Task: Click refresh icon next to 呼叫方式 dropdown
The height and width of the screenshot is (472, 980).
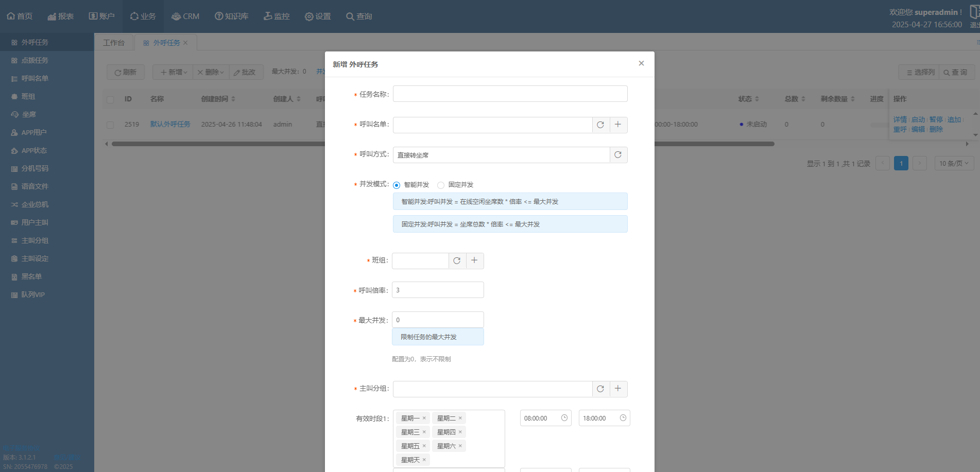Action: [618, 155]
